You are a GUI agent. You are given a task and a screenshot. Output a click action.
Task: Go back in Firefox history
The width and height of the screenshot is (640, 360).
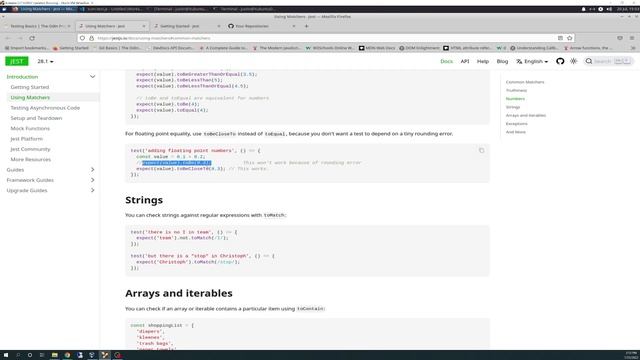click(x=8, y=38)
